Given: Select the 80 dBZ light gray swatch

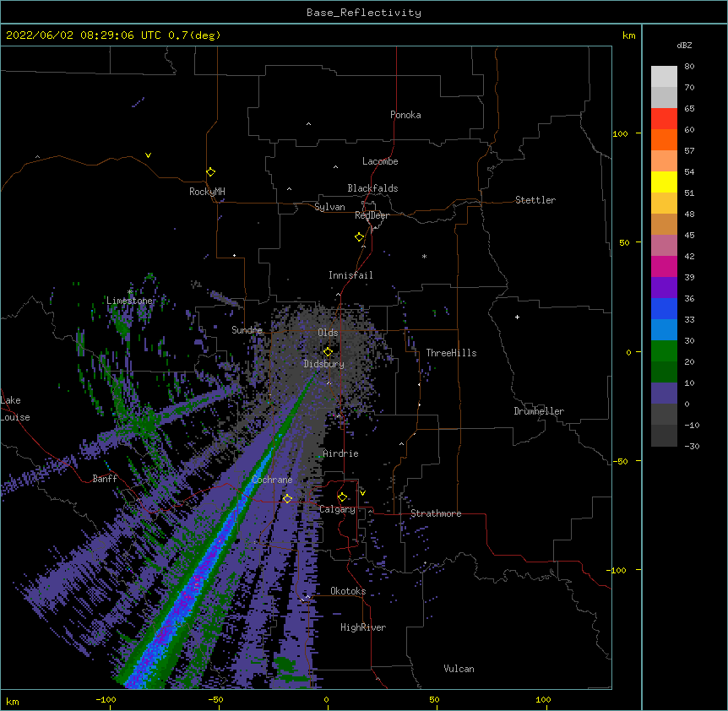Looking at the screenshot, I should 664,76.
